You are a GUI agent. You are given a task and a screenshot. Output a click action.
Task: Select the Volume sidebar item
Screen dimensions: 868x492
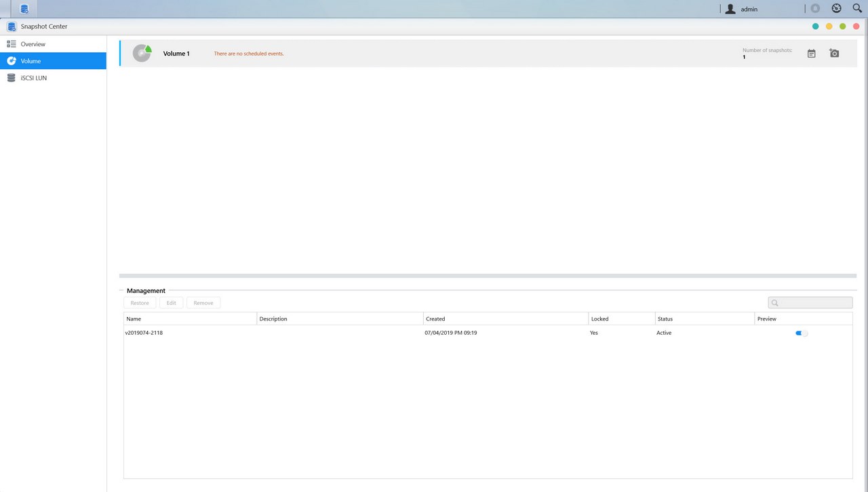coord(53,61)
